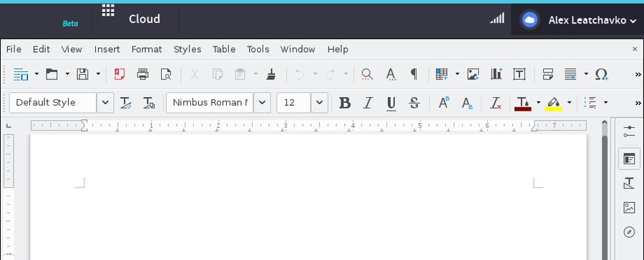Insert a table icon
This screenshot has height=260, width=644.
click(x=442, y=74)
